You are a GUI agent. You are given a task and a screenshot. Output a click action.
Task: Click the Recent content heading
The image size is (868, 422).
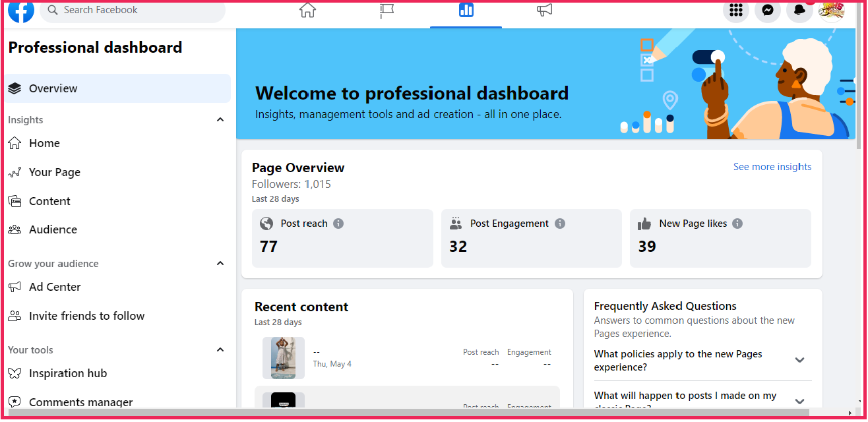(x=301, y=307)
